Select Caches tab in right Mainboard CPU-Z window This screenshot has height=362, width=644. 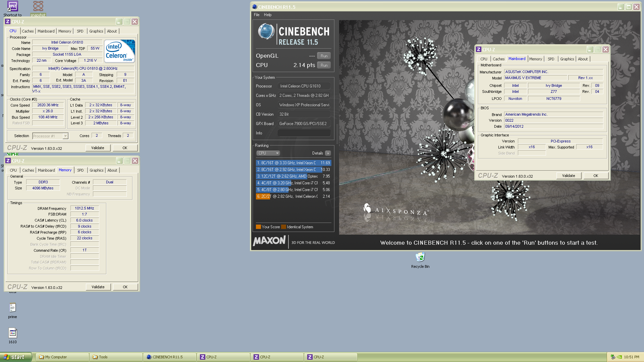pos(499,59)
